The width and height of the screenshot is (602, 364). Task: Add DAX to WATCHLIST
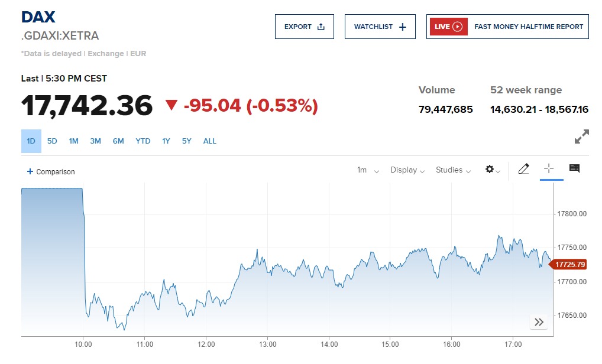point(380,27)
